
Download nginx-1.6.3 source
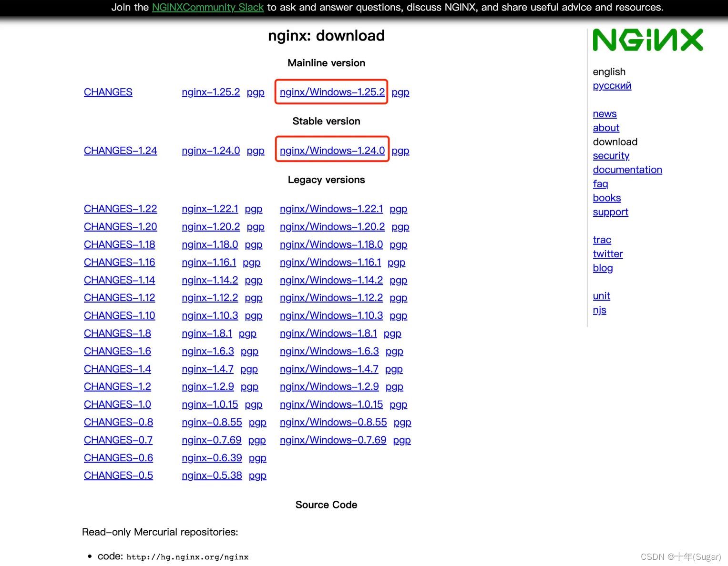coord(208,351)
